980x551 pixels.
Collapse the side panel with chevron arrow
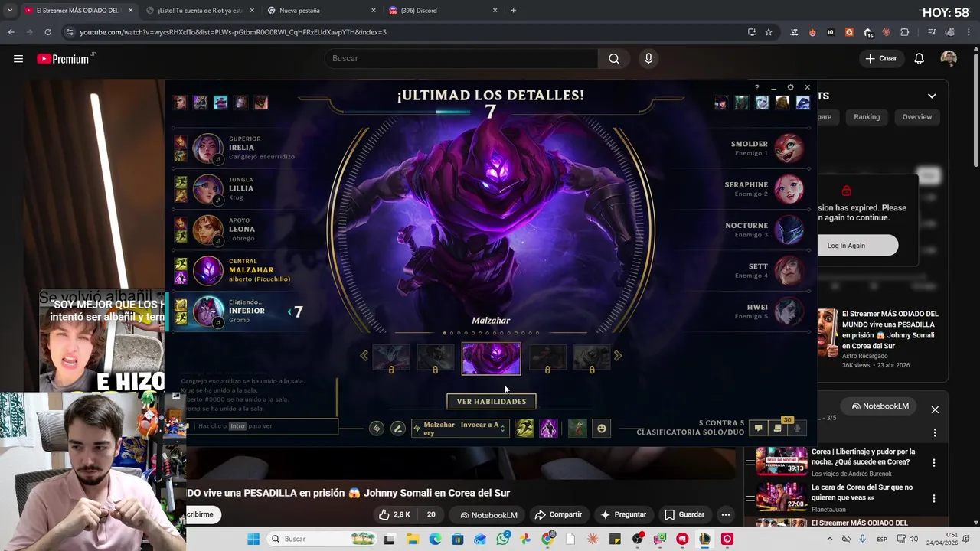(932, 96)
